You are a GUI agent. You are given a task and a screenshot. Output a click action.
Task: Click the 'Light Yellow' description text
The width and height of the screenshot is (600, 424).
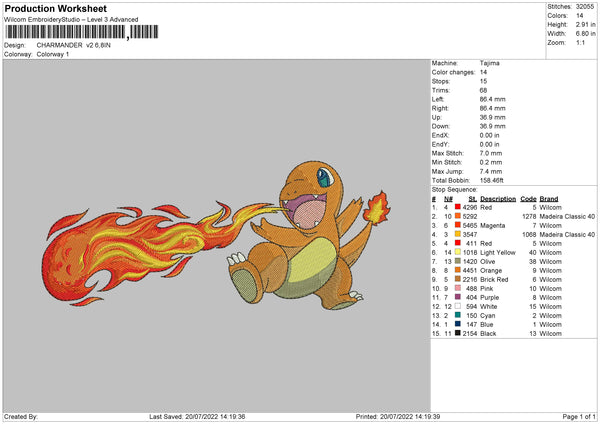tap(498, 252)
